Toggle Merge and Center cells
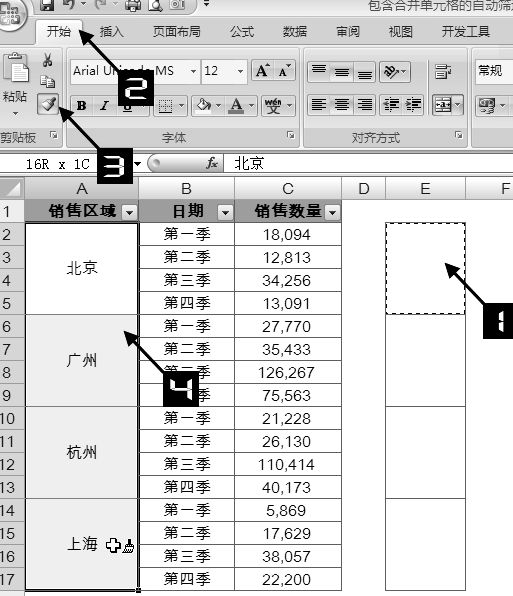The height and width of the screenshot is (596, 513). 443,105
